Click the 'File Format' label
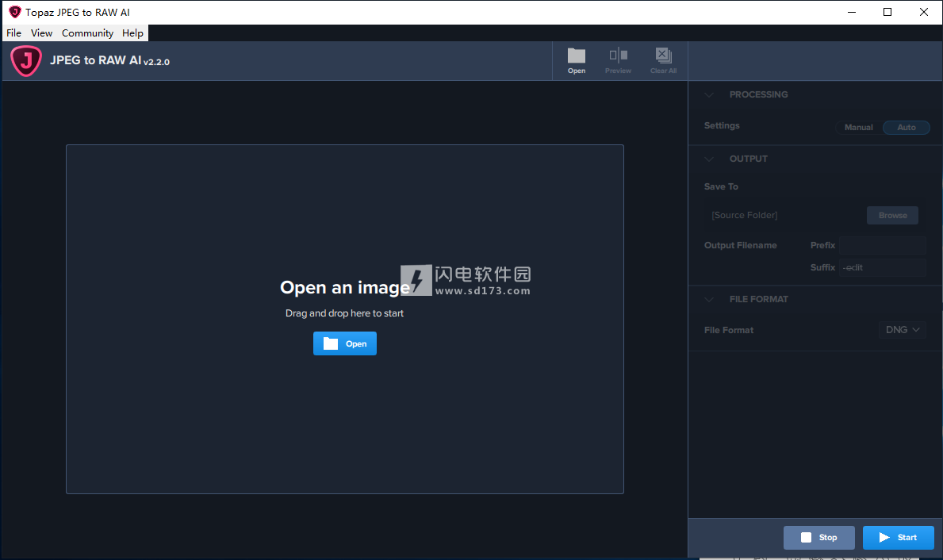Image resolution: width=943 pixels, height=560 pixels. pos(729,330)
